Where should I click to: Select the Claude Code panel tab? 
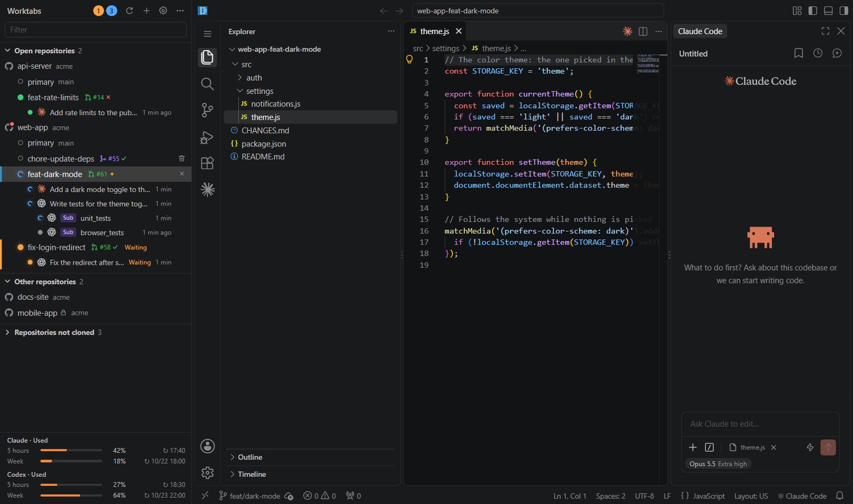tap(700, 31)
